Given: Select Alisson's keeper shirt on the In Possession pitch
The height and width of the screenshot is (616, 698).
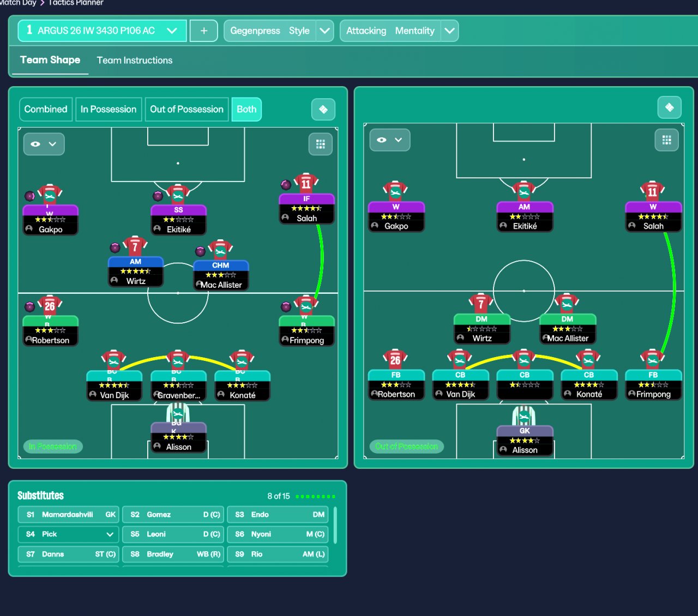Looking at the screenshot, I should coord(178,413).
